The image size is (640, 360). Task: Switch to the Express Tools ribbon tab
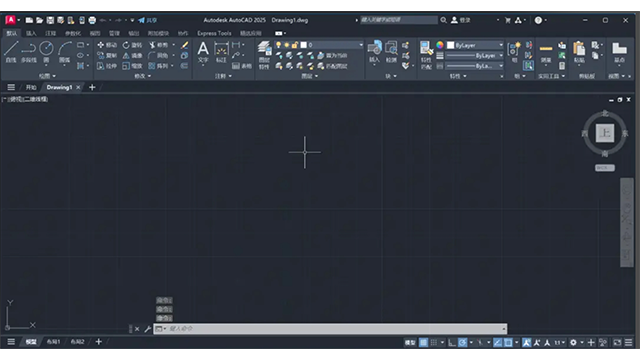click(214, 33)
